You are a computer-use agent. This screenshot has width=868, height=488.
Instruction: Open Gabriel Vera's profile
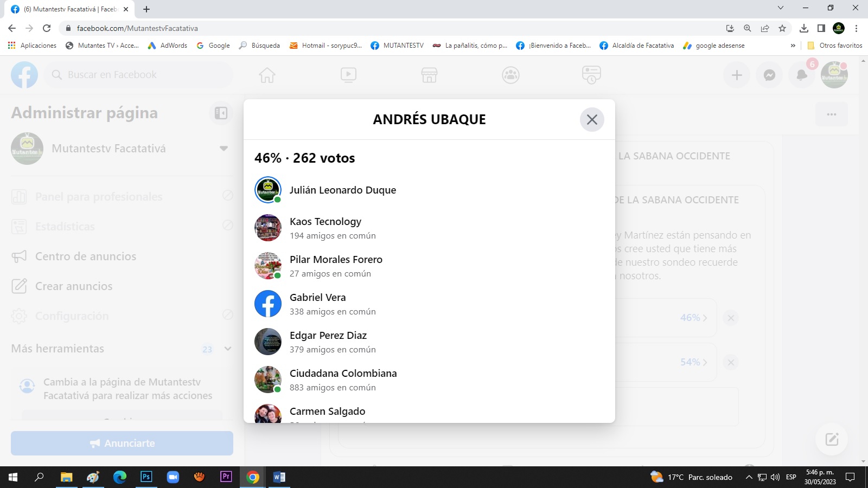(317, 297)
